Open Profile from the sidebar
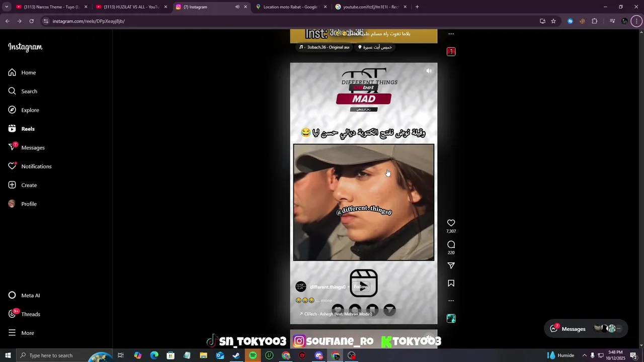 point(23,204)
